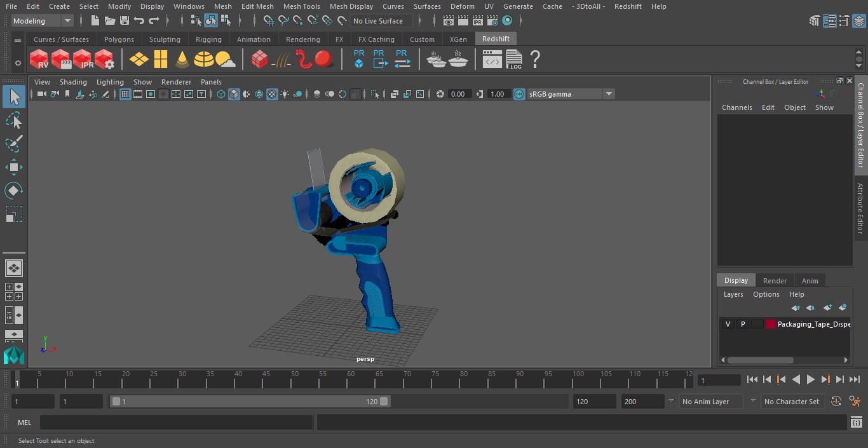Switch to the Polygons shelf tab
Viewport: 868px width, 448px height.
click(119, 39)
